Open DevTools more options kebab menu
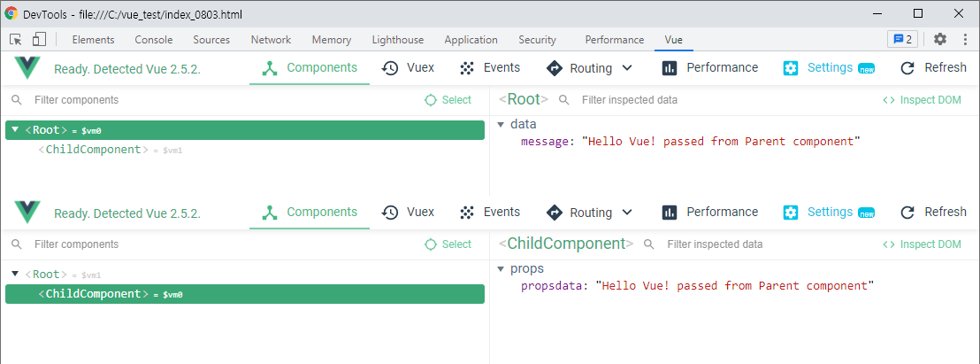980x364 pixels. [966, 39]
